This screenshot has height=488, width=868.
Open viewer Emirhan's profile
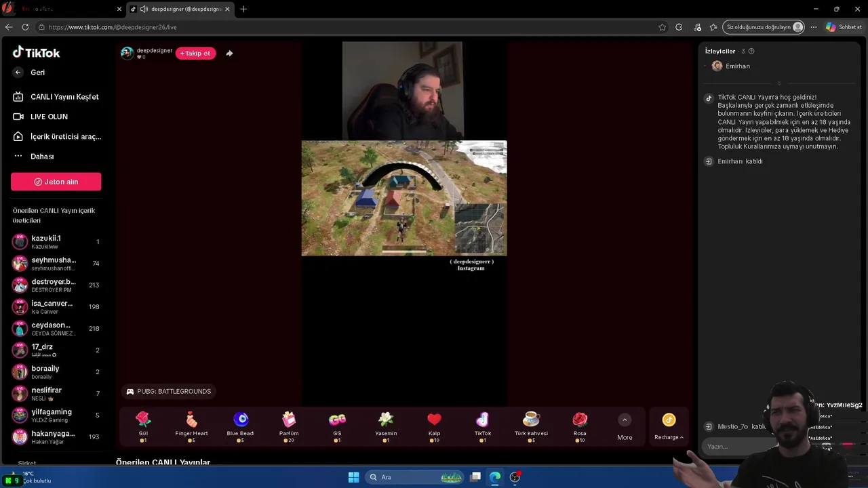tap(731, 66)
